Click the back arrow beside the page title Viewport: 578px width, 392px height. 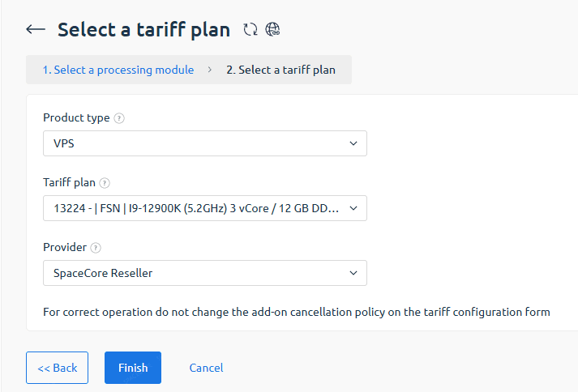pos(35,30)
